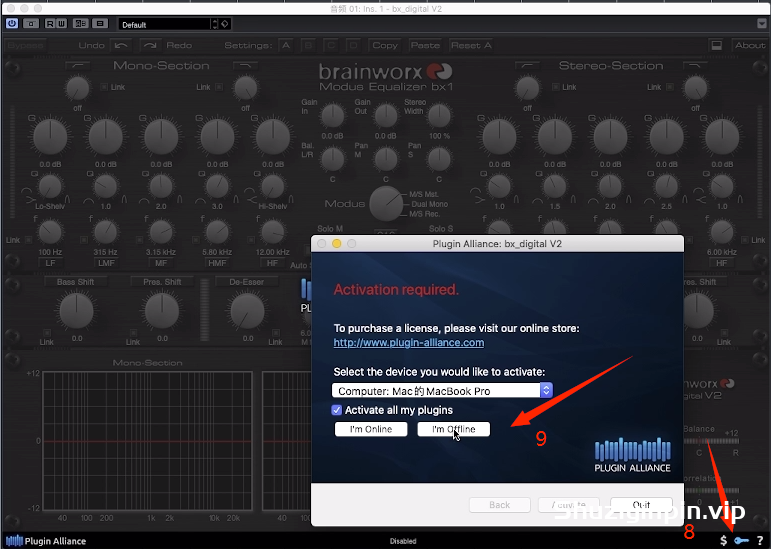This screenshot has width=771, height=549.
Task: Click the Back button in activation dialog
Action: tap(500, 505)
